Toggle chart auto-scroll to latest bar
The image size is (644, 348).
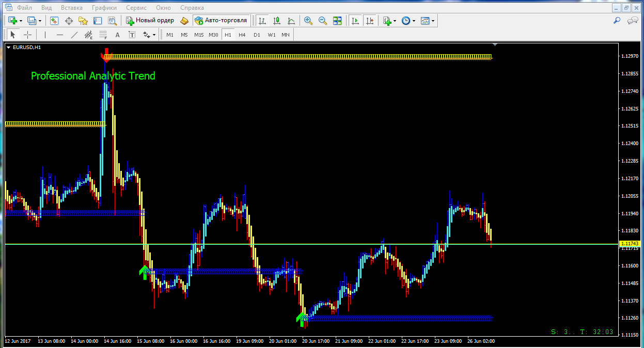355,21
